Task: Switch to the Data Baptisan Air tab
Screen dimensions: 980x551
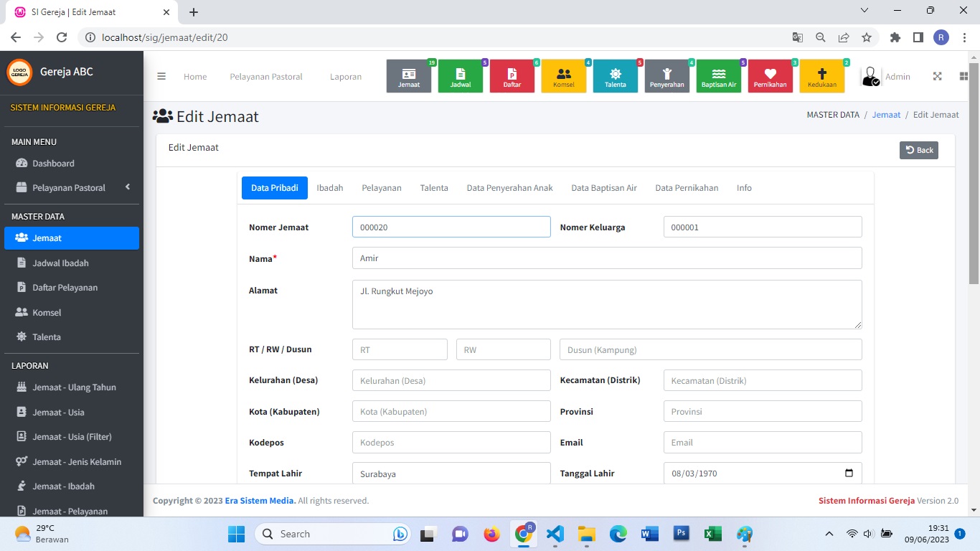Action: pos(603,188)
